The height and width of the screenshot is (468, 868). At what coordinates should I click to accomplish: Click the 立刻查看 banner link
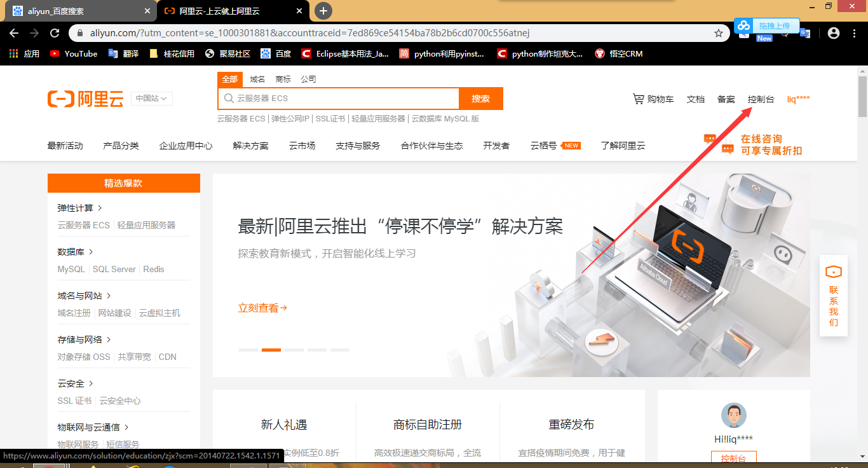[x=263, y=308]
